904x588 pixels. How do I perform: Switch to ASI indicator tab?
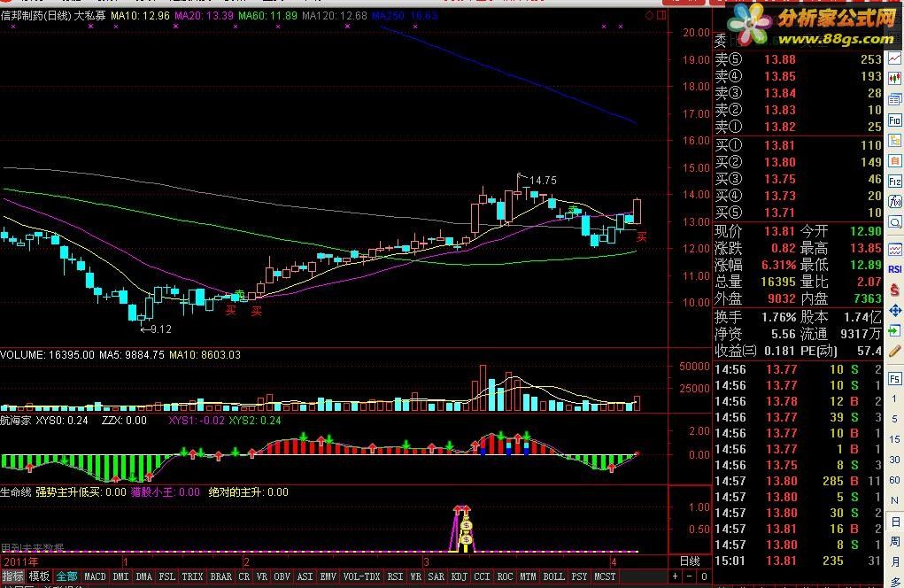tap(305, 576)
